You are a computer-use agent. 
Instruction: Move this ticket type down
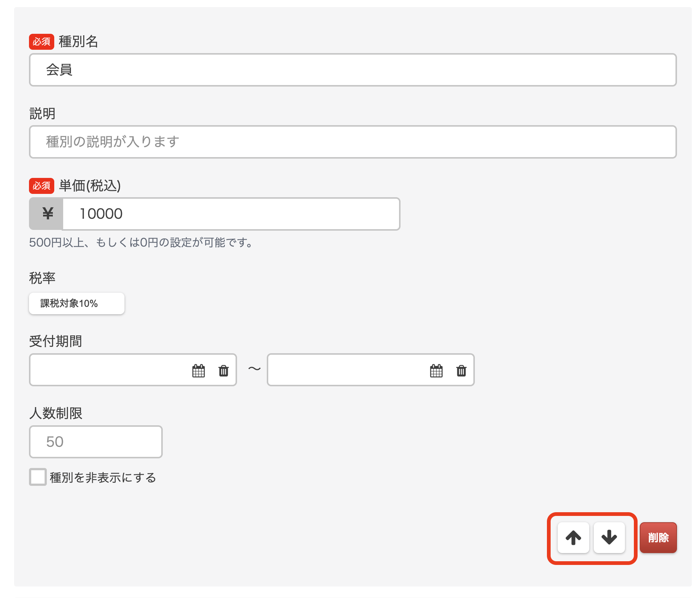(x=609, y=537)
